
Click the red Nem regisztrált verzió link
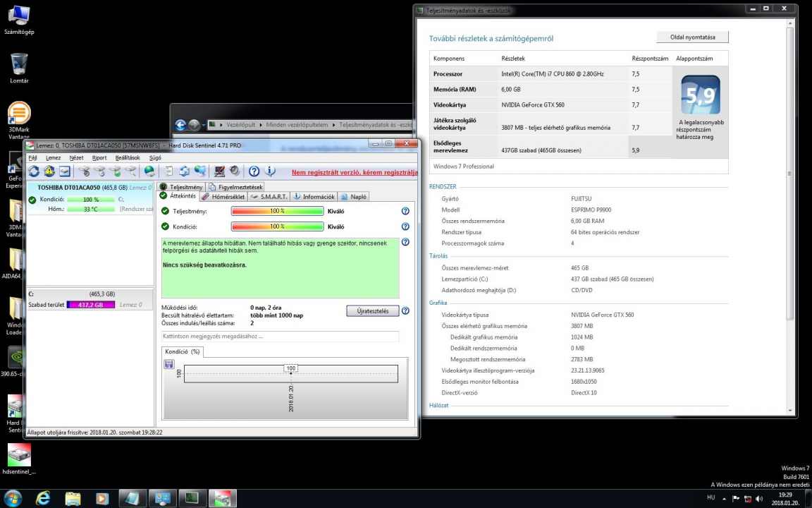click(355, 172)
